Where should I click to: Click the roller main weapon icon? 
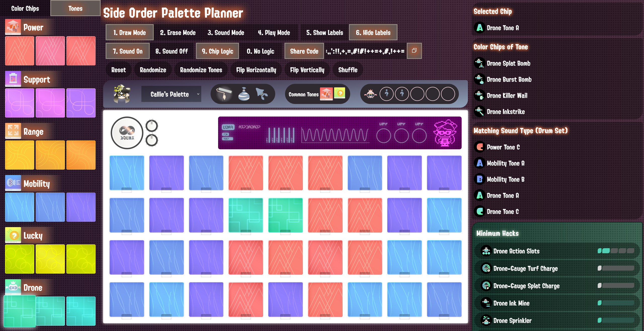tap(224, 94)
